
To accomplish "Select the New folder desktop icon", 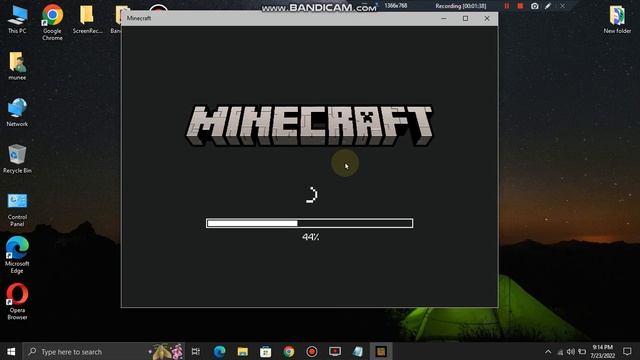I will click(x=617, y=19).
